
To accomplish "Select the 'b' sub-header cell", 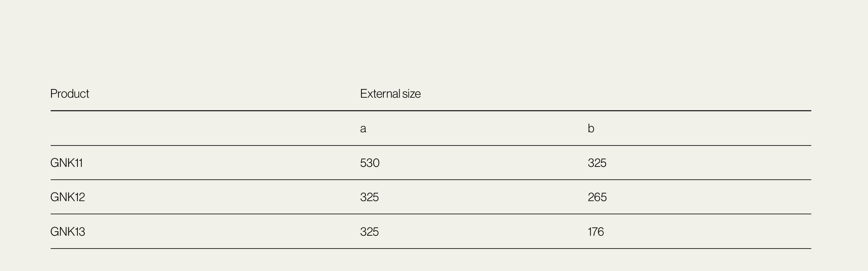I will (x=591, y=129).
